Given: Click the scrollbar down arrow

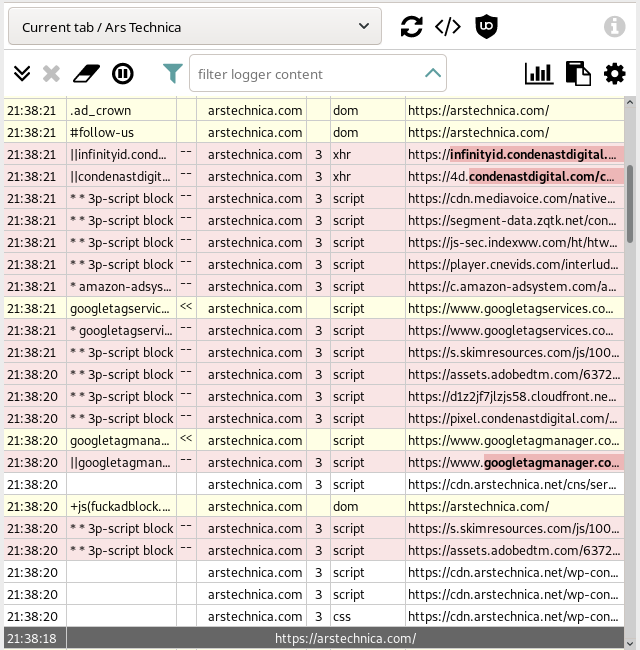Looking at the screenshot, I should [x=630, y=643].
